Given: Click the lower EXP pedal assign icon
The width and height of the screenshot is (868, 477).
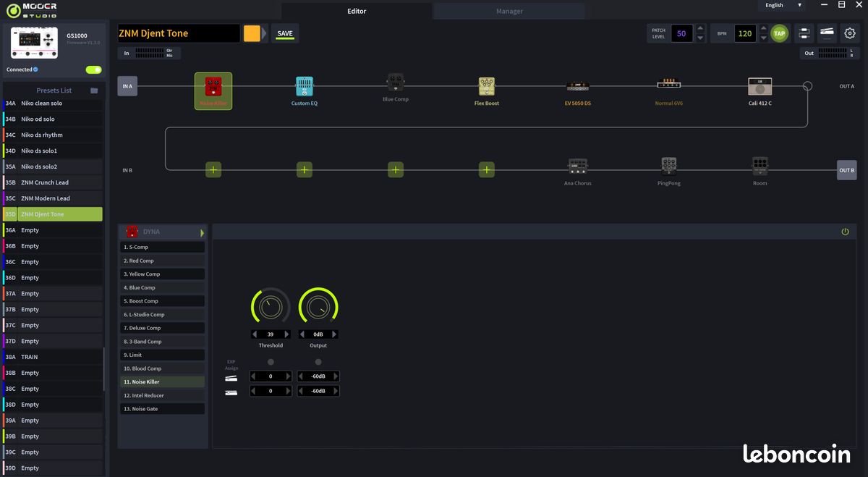Looking at the screenshot, I should [231, 392].
